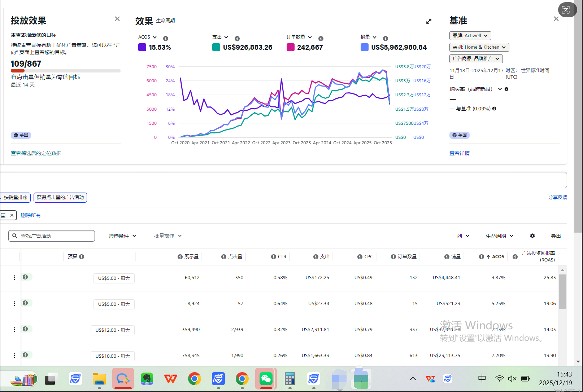This screenshot has height=392, width=583.
Task: Open 列 columns dropdown
Action: tap(463, 236)
